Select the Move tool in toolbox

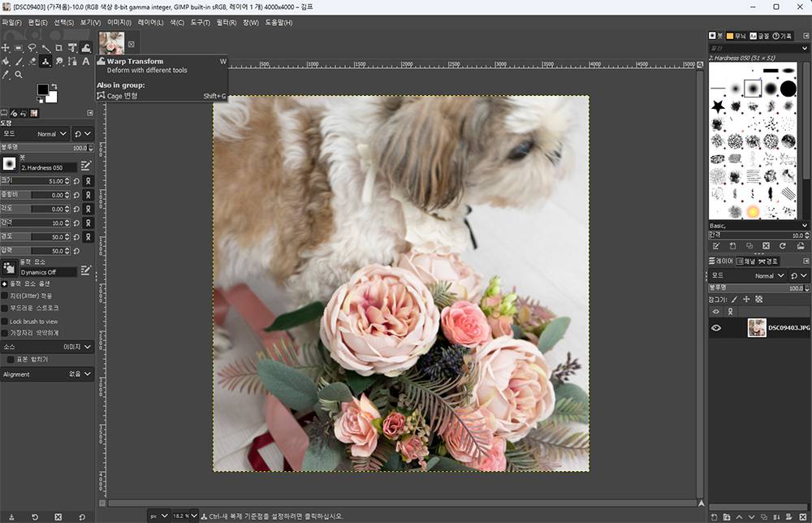point(6,48)
